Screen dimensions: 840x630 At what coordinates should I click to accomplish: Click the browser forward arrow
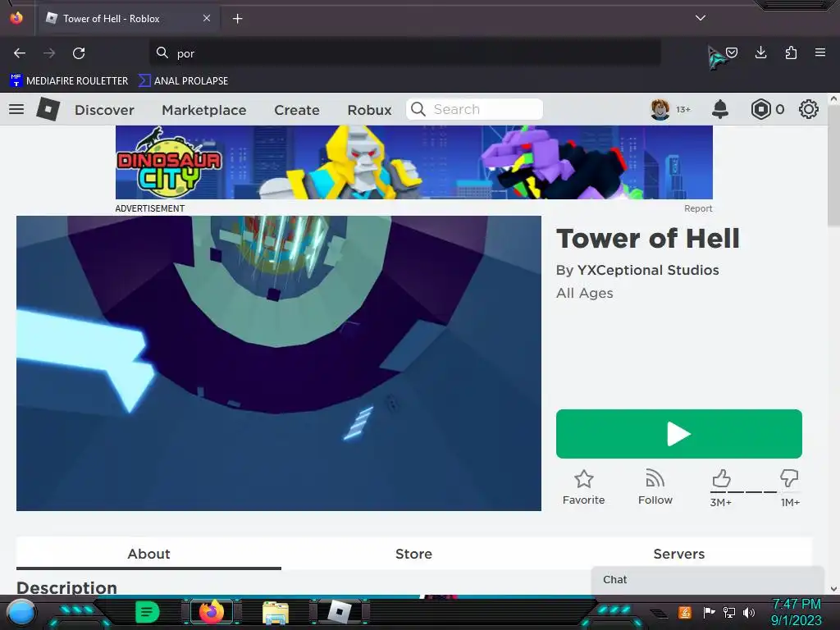49,53
